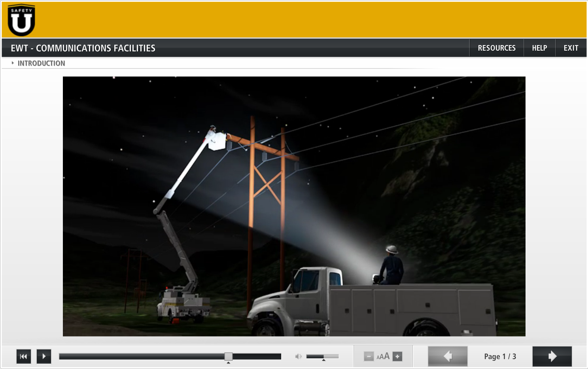Click the rewind to beginning icon
588x369 pixels.
[x=23, y=356]
